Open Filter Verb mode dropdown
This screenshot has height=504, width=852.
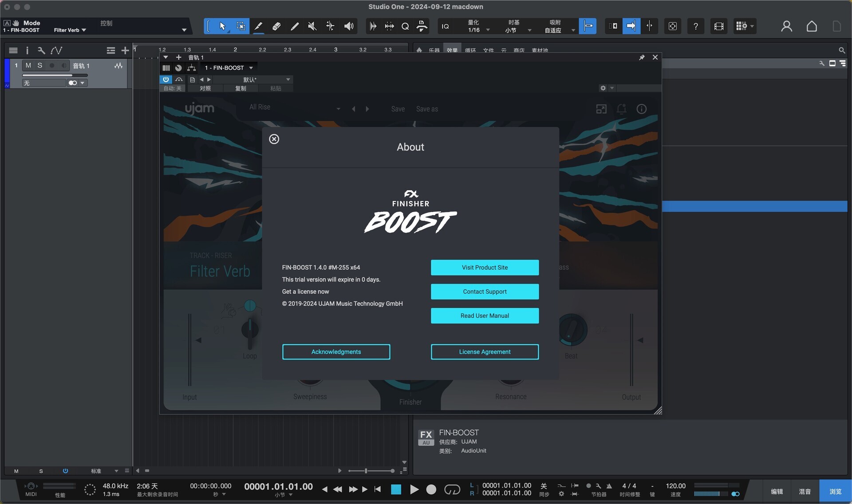[70, 30]
